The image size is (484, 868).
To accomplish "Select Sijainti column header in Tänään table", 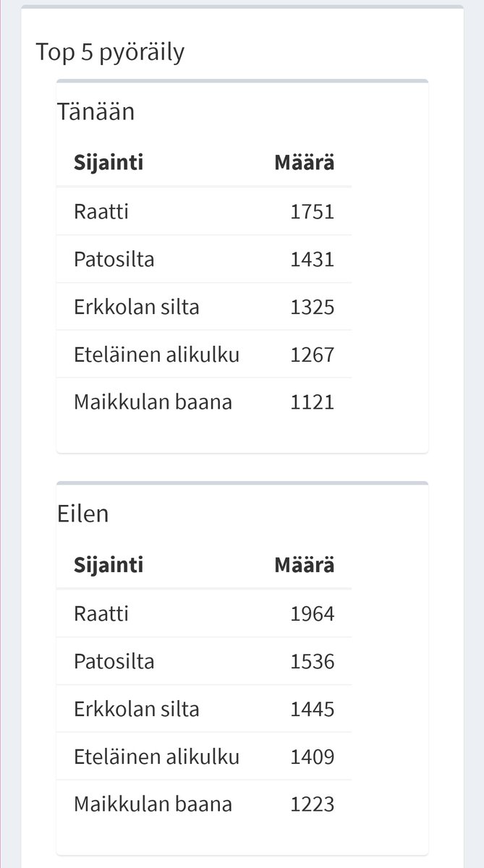I will 109,162.
